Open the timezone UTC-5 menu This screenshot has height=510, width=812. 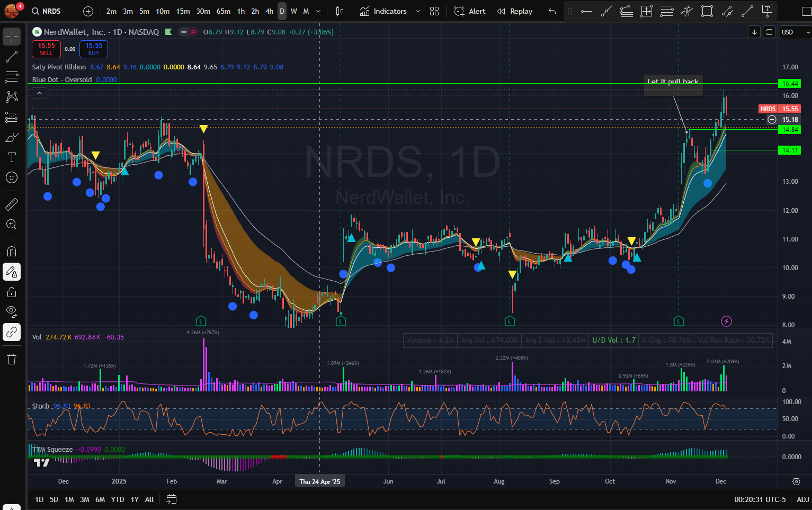tap(760, 499)
